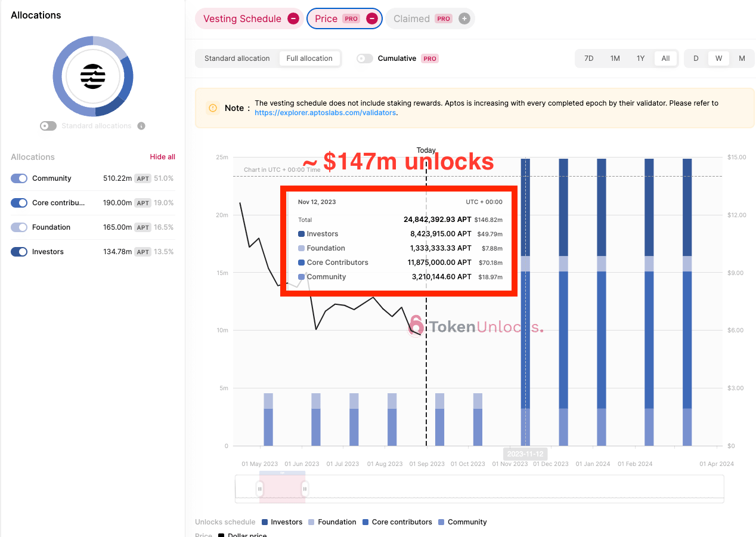
Task: Click the 13.5% Investors percentage
Action: [x=164, y=252]
